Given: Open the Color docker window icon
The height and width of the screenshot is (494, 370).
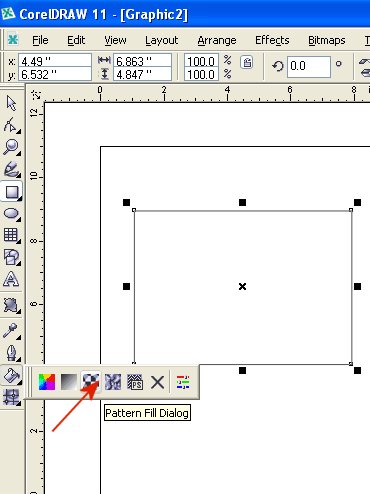Looking at the screenshot, I should (x=183, y=382).
